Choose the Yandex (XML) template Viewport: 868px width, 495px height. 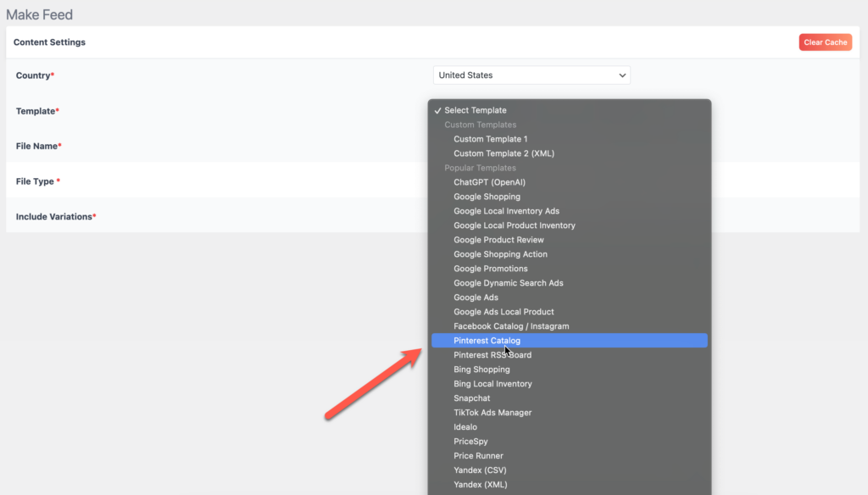point(480,484)
